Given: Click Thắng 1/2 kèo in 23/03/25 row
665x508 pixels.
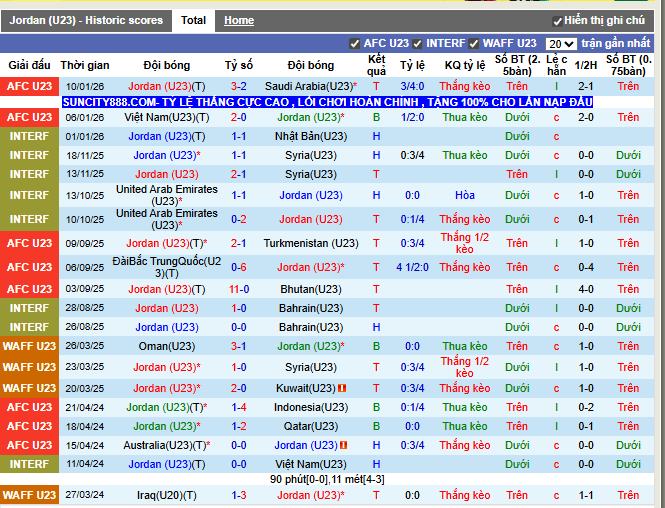Looking at the screenshot, I should [x=465, y=367].
